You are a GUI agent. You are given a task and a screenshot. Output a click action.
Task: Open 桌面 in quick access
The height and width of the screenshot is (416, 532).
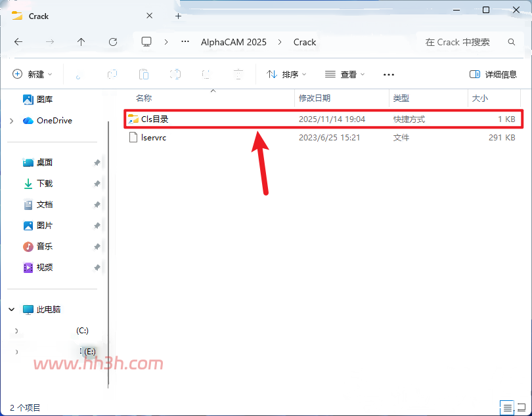pyautogui.click(x=37, y=163)
